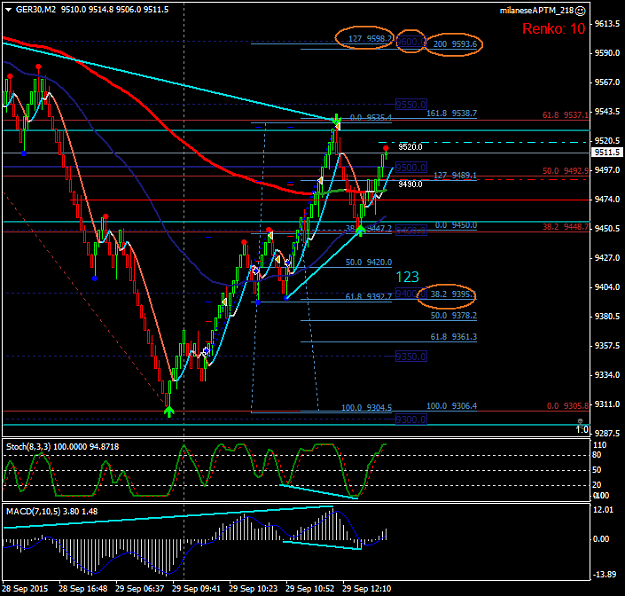Viewport: 625px width, 596px height.
Task: Select the current price tag 9511.5
Action: pyautogui.click(x=607, y=152)
